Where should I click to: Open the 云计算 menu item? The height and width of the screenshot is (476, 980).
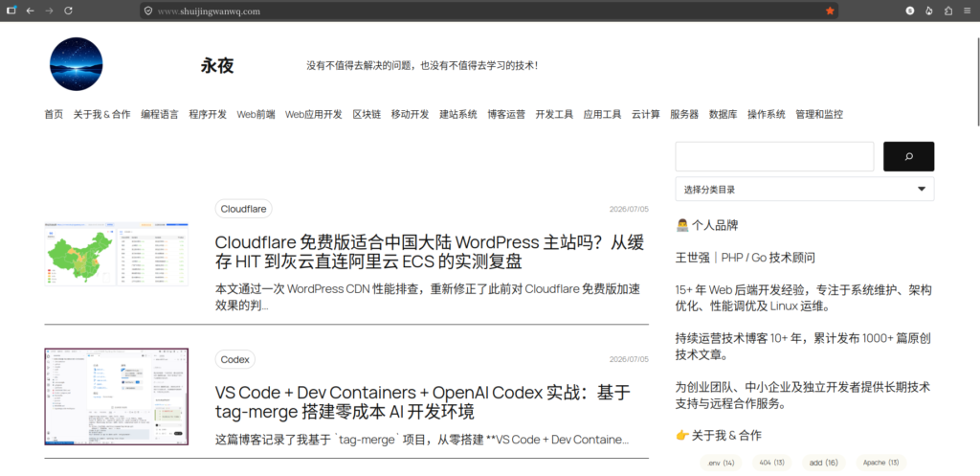pyautogui.click(x=646, y=115)
